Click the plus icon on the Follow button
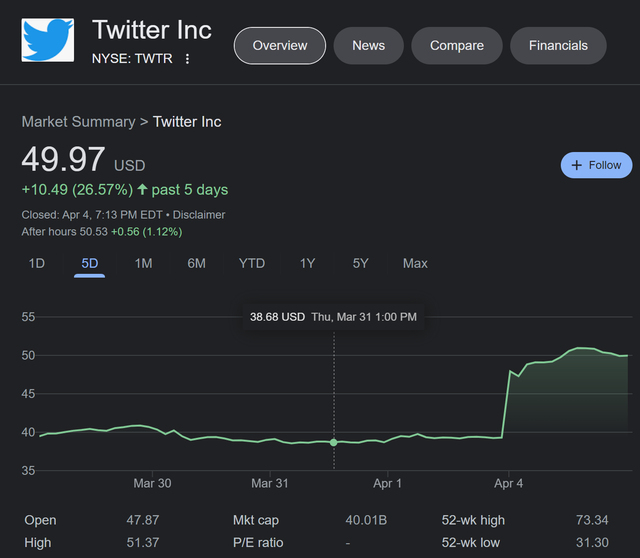The image size is (640, 558). click(x=576, y=165)
